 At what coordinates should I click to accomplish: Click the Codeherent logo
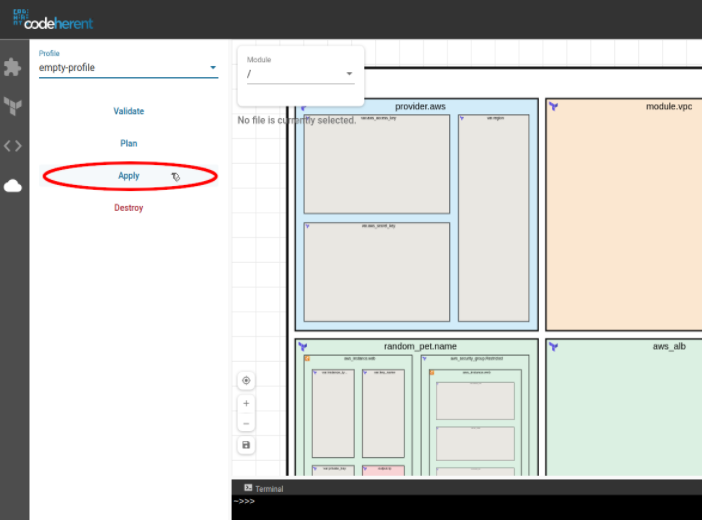point(53,20)
